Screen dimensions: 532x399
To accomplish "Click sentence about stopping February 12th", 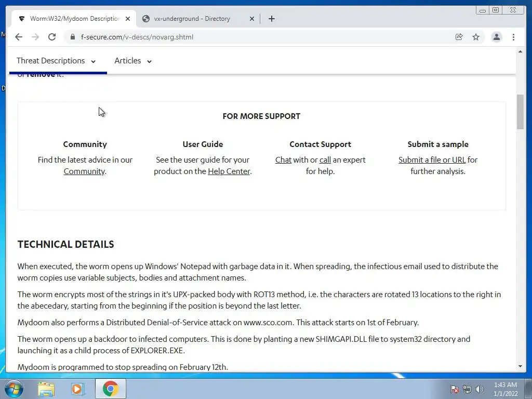I will point(123,367).
